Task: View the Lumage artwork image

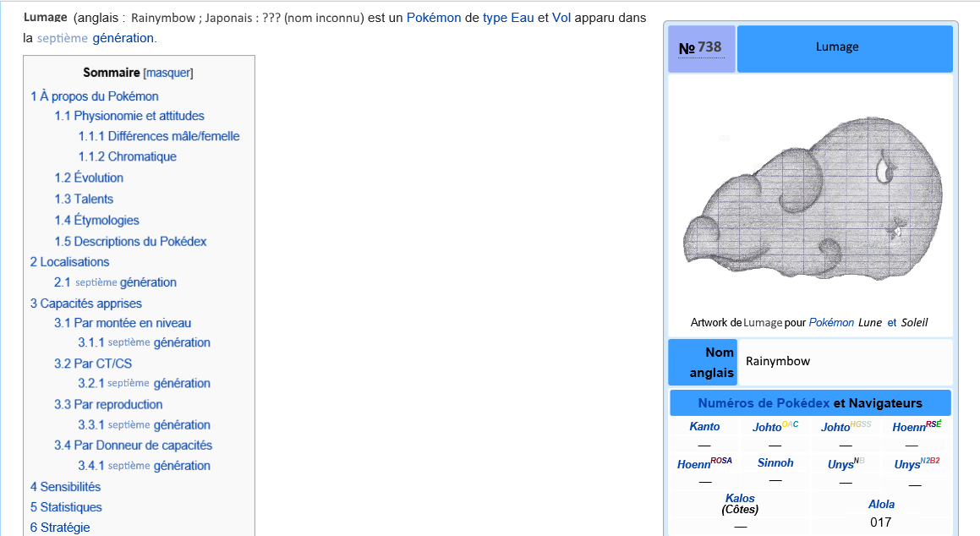Action: tap(812, 198)
